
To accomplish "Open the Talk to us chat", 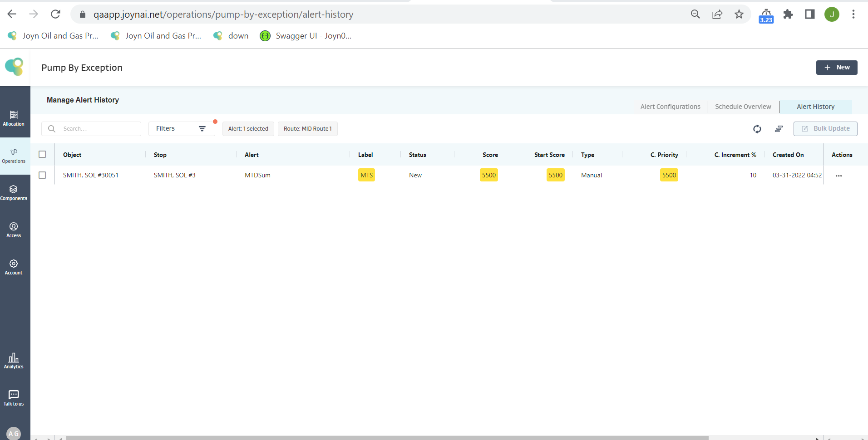I will click(14, 398).
